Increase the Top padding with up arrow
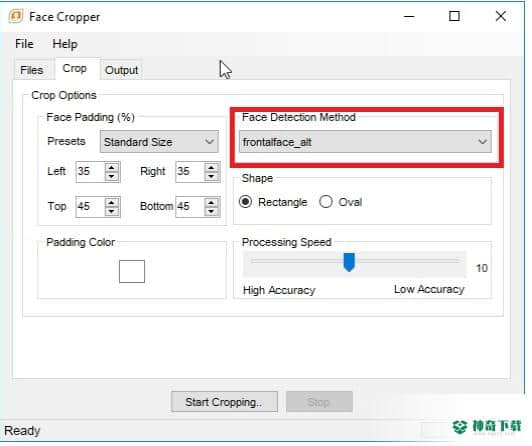Image resolution: width=532 pixels, height=446 pixels. 112,202
